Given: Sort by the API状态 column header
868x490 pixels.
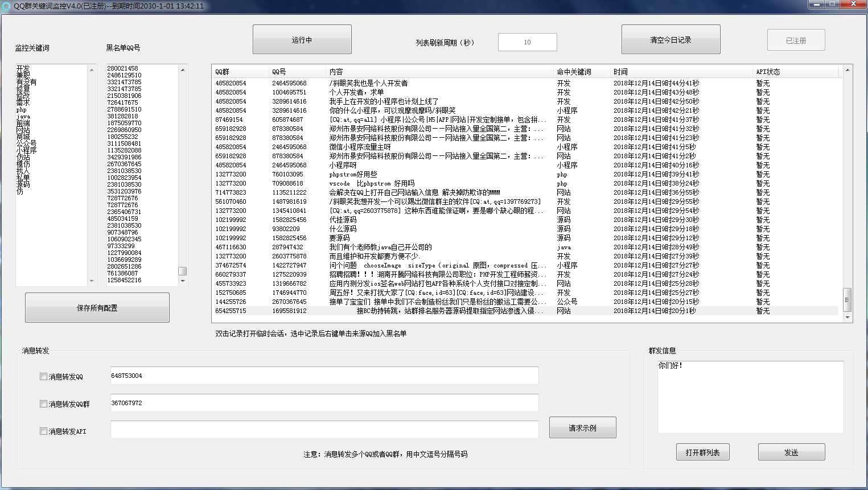Looking at the screenshot, I should [795, 72].
